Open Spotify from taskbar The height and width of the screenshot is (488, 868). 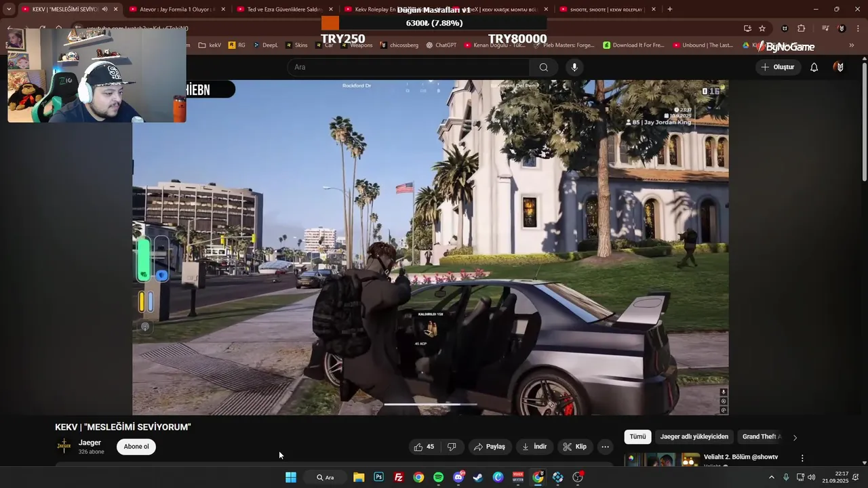(438, 477)
